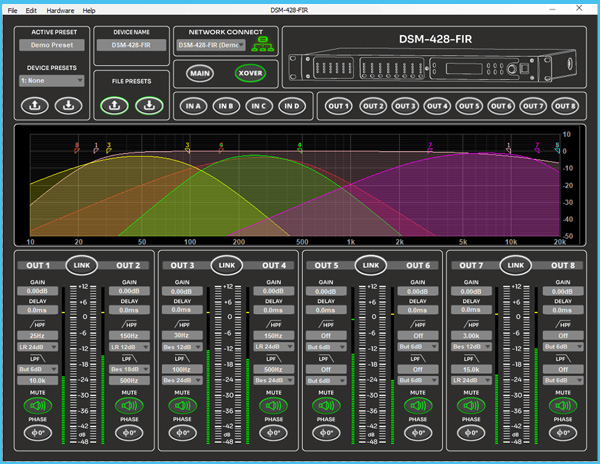
Task: Open the Hardware menu
Action: click(59, 9)
